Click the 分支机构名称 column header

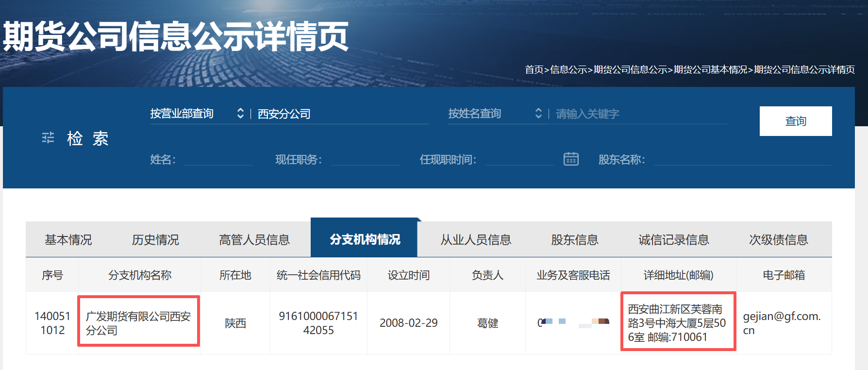point(140,275)
